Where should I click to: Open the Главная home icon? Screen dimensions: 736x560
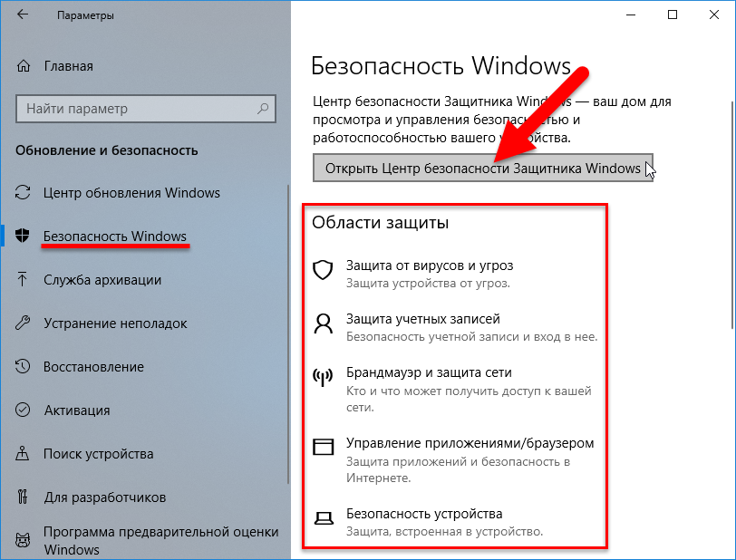pos(24,66)
